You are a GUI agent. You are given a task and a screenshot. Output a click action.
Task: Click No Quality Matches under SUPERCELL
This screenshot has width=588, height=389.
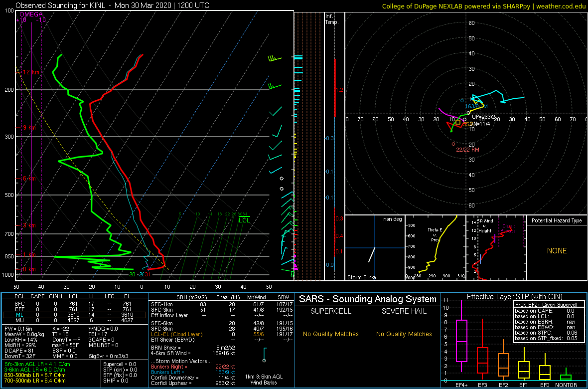[330, 334]
